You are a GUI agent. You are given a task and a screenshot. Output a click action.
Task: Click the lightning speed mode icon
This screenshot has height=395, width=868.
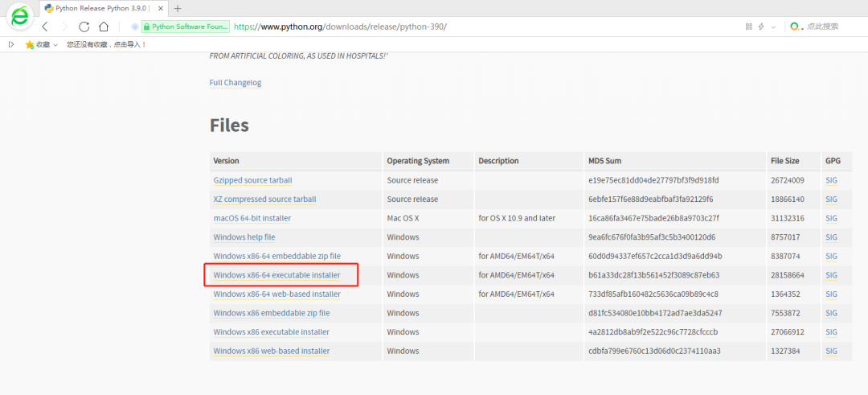(x=761, y=27)
